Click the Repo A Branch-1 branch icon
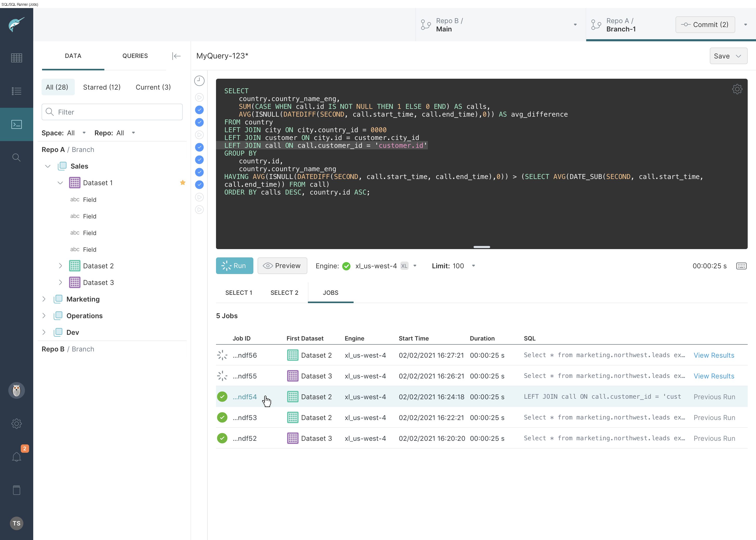 coord(596,25)
